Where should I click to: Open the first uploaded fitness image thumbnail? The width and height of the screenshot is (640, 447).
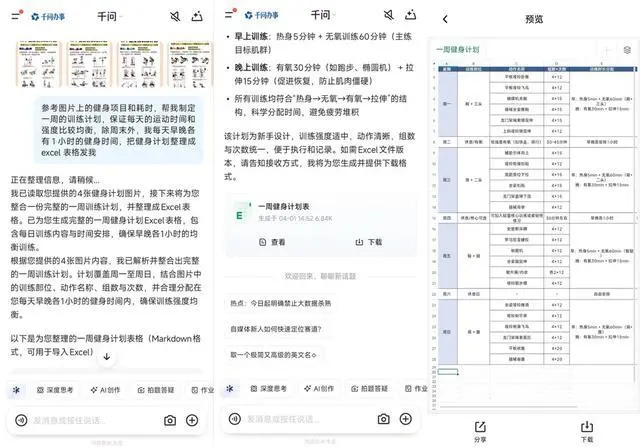click(x=39, y=64)
